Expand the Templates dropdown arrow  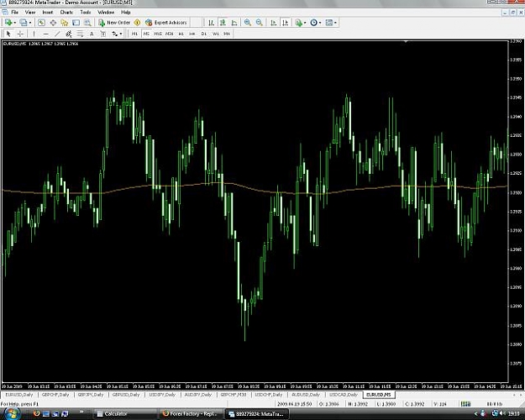point(335,23)
